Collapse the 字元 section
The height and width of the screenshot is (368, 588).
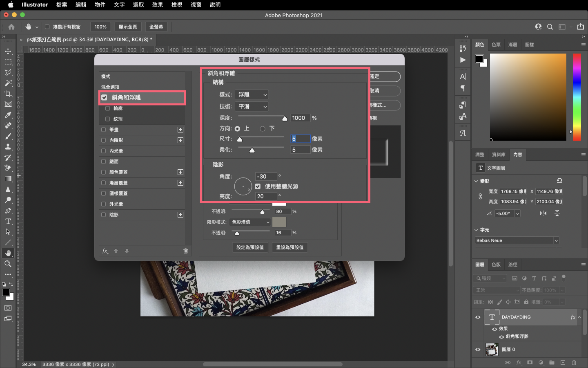pyautogui.click(x=476, y=230)
